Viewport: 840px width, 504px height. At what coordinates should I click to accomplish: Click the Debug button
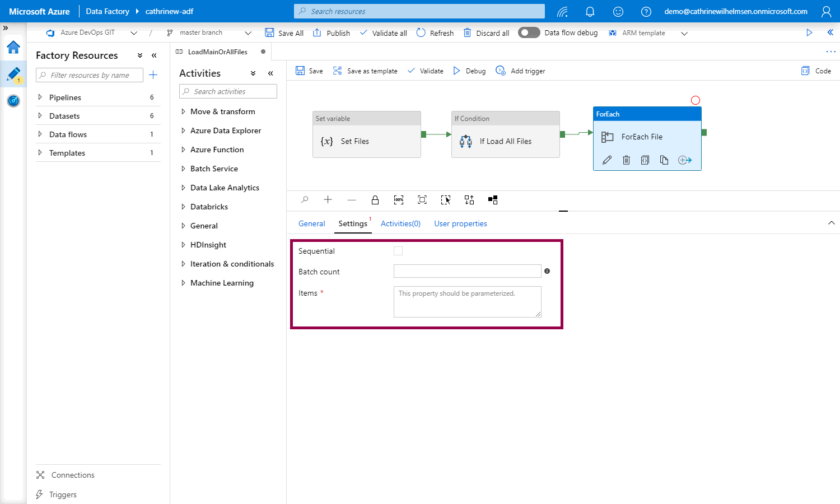tap(469, 71)
